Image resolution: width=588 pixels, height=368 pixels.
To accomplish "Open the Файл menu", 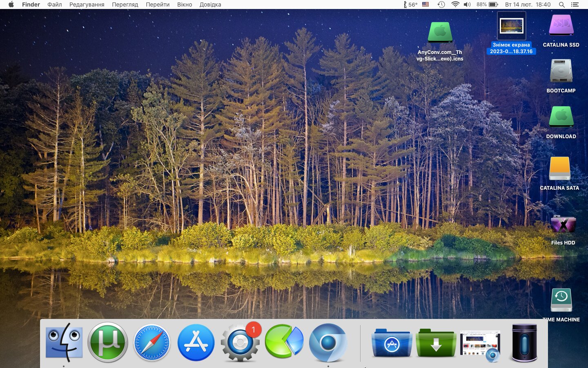I will coord(54,4).
